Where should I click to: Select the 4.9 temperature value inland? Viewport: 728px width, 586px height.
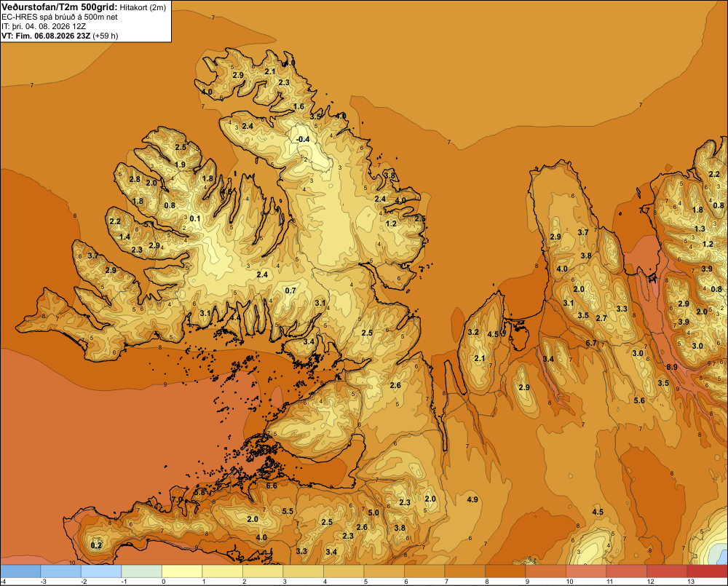point(472,499)
